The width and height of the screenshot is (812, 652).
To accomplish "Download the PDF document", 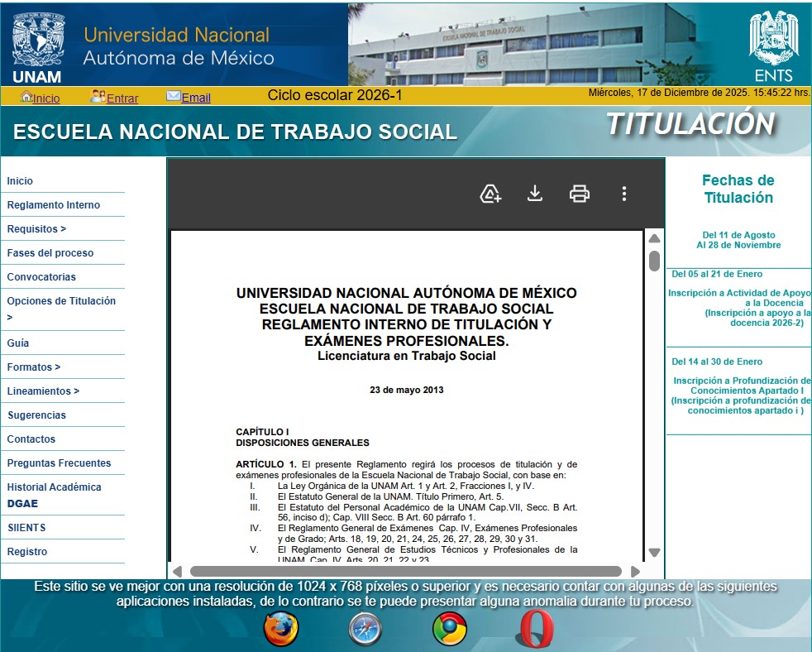I will pyautogui.click(x=535, y=194).
